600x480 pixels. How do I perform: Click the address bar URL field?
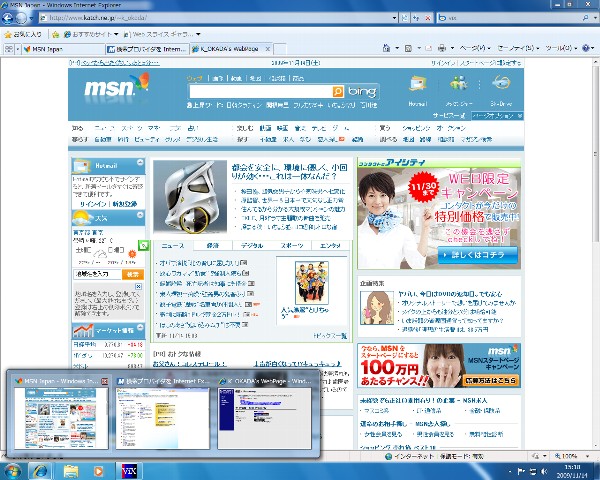click(x=216, y=18)
